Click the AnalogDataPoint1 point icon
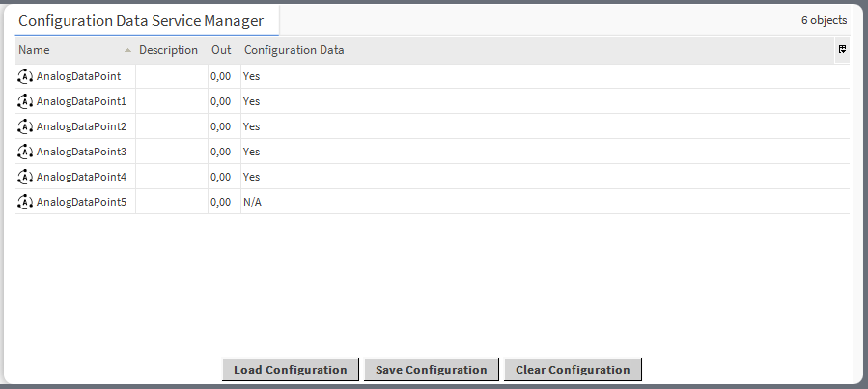The image size is (868, 389). point(25,101)
